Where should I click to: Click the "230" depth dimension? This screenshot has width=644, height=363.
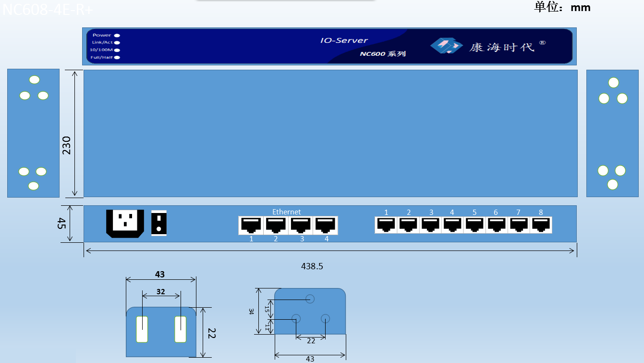point(66,146)
